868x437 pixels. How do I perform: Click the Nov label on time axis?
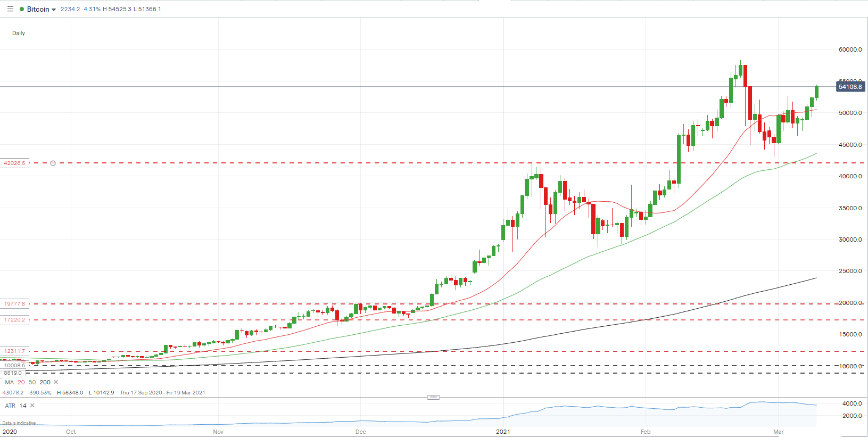(x=218, y=432)
